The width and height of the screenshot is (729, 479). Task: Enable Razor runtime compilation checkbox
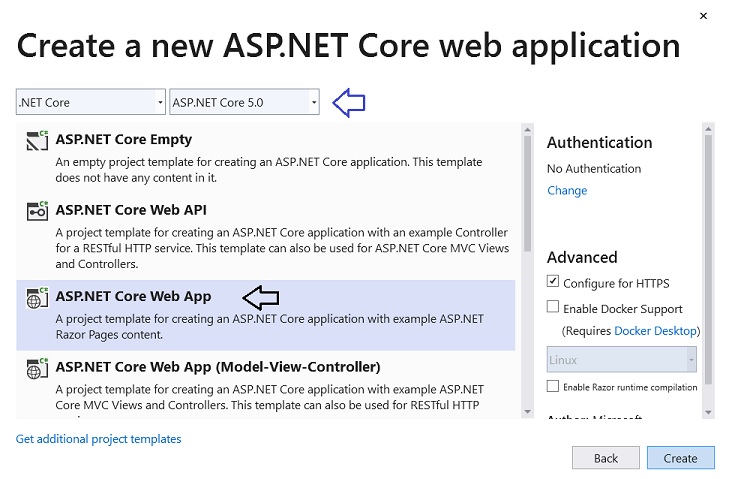552,386
